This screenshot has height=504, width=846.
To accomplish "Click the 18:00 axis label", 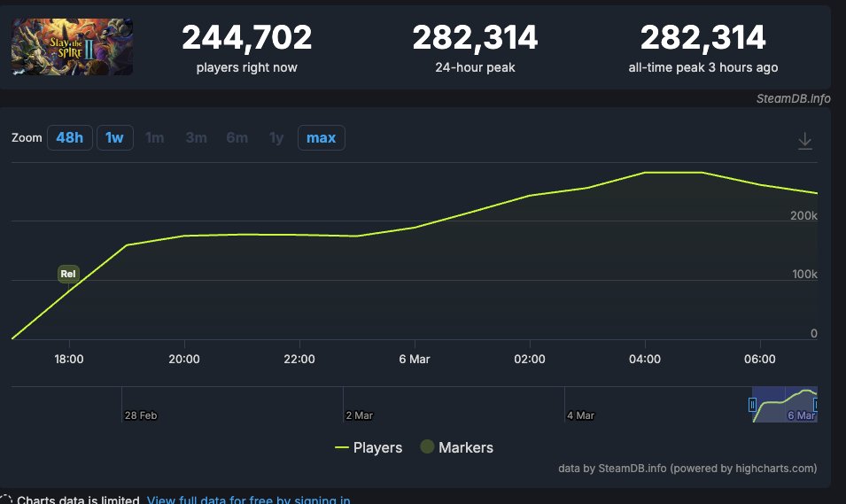I will click(x=69, y=359).
